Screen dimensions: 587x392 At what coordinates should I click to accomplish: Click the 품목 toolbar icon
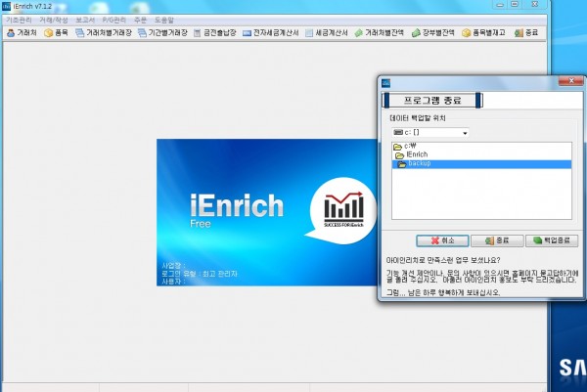point(58,32)
